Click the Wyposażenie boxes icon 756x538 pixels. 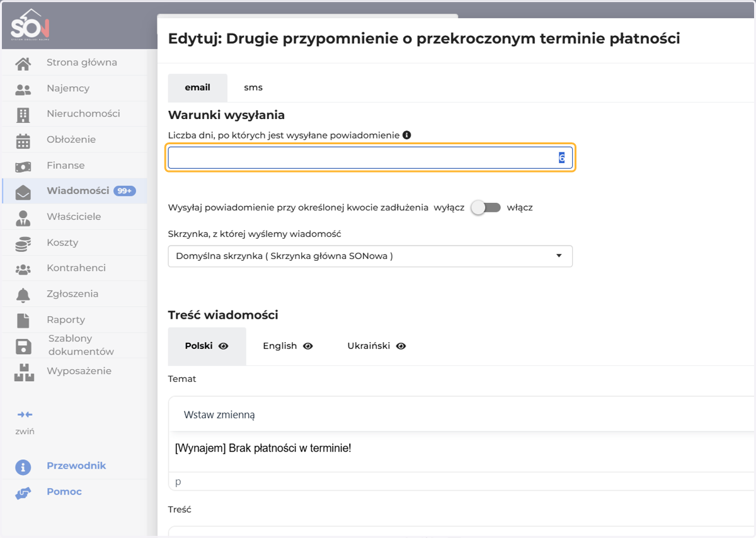point(24,372)
